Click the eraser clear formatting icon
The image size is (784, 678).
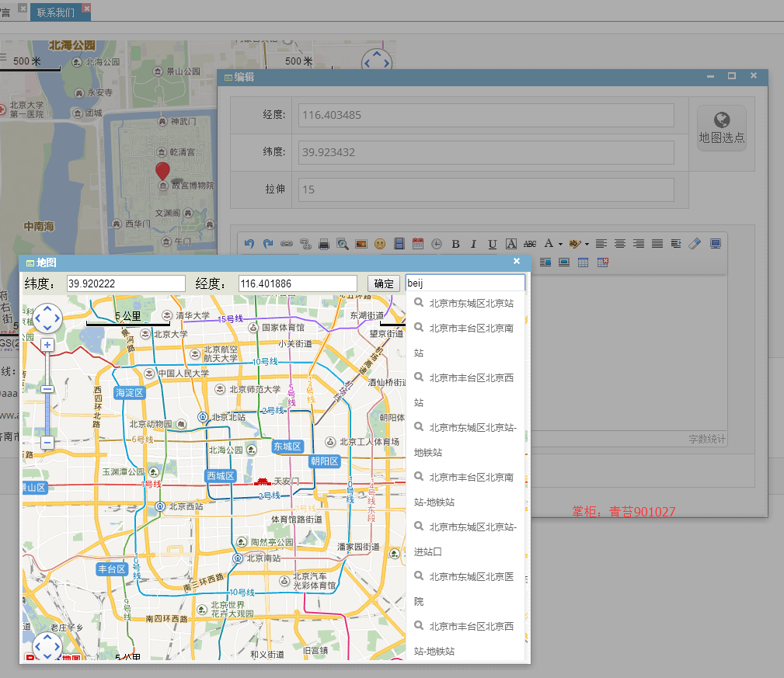click(695, 244)
